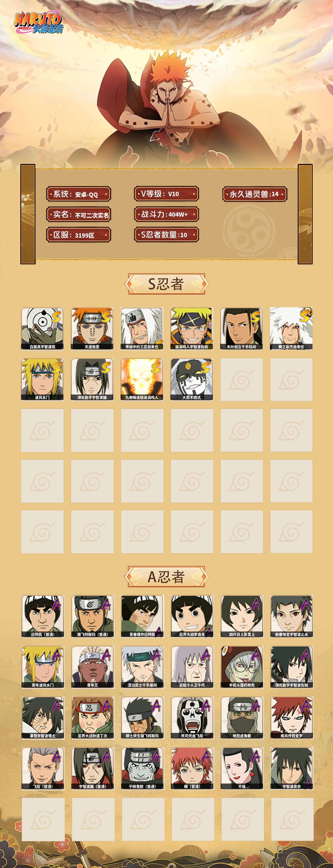Select the 白面具宇智波斑 ninja portrait
This screenshot has width=333, height=868.
(42, 329)
